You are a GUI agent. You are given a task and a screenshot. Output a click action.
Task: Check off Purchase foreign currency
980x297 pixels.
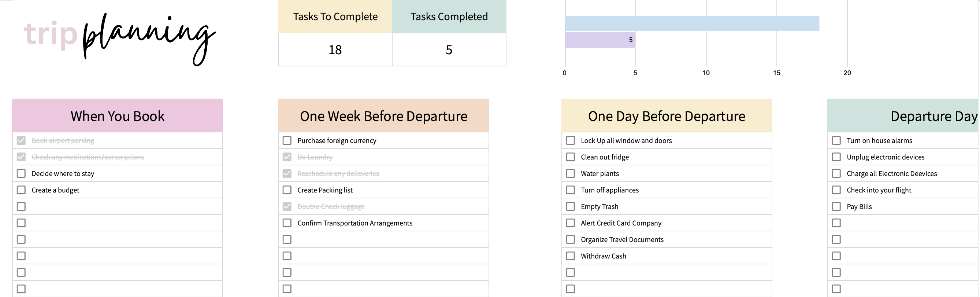287,140
